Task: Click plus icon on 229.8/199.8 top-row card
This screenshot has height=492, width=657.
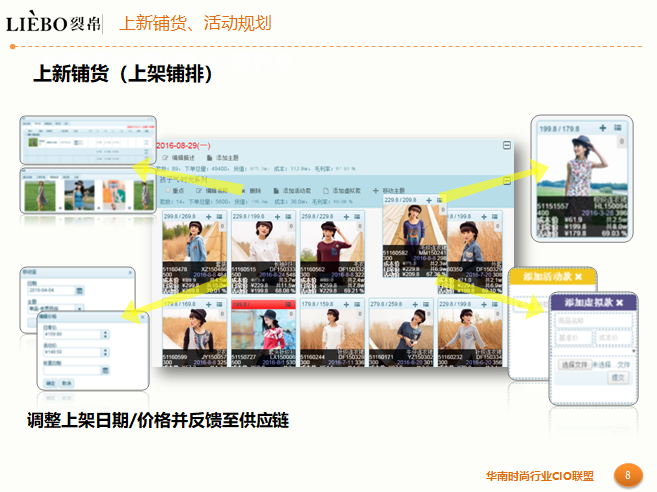Action: (277, 217)
